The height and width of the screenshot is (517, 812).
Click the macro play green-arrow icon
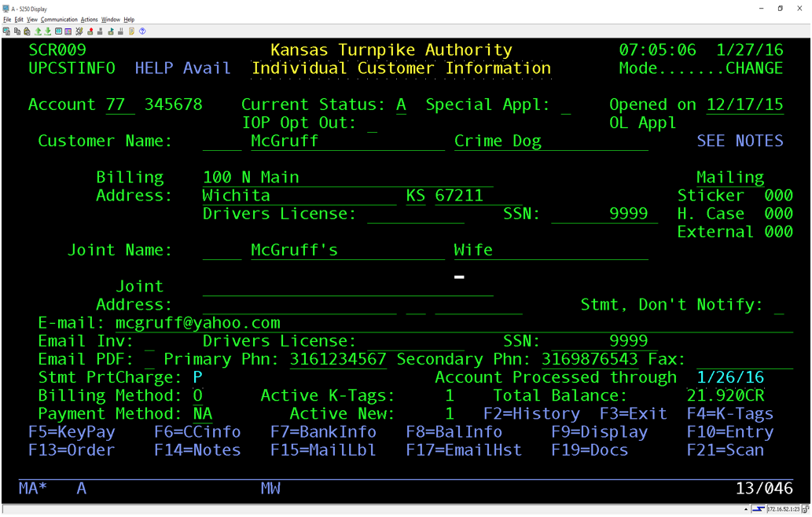pos(111,31)
